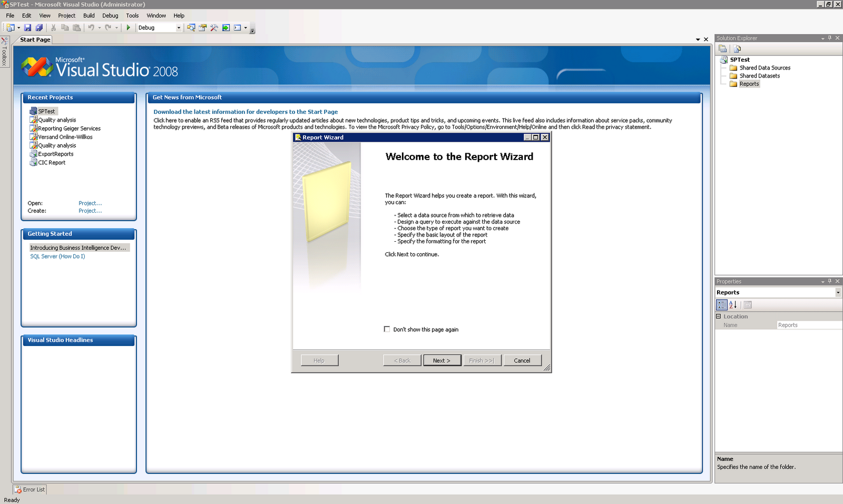Start debugging with the green play icon
The height and width of the screenshot is (504, 843).
pyautogui.click(x=128, y=28)
